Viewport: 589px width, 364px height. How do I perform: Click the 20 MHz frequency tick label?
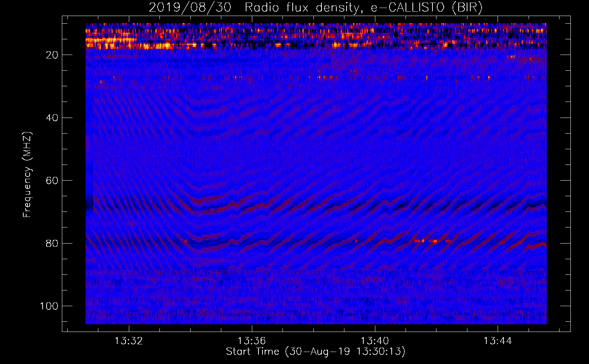[52, 55]
